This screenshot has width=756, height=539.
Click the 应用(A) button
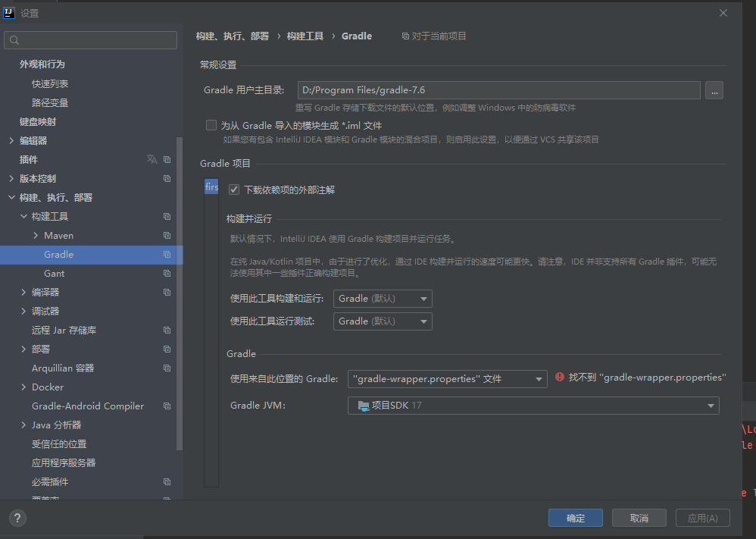tap(702, 518)
